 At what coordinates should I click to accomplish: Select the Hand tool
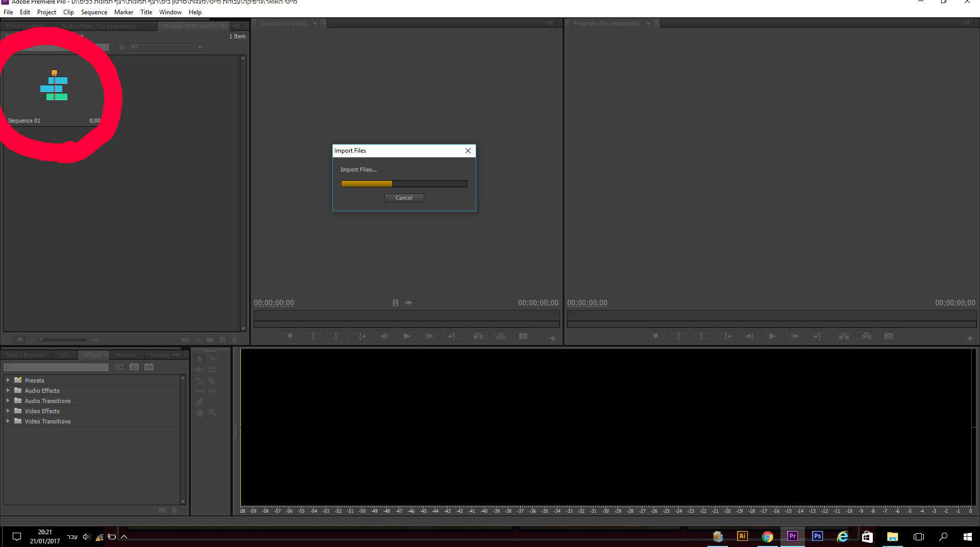[x=200, y=413]
